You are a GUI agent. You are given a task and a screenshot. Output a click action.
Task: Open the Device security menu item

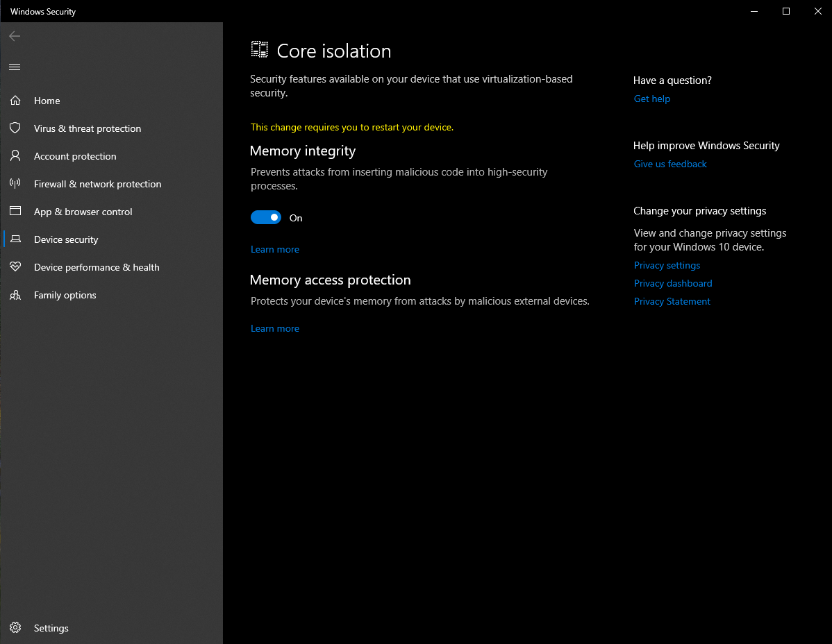pos(66,239)
